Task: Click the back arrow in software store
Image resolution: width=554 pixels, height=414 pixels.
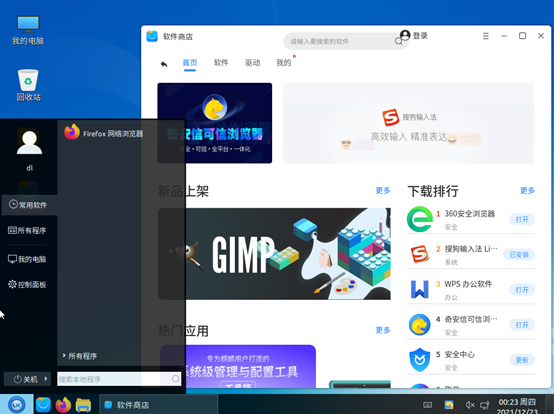Action: (x=164, y=64)
